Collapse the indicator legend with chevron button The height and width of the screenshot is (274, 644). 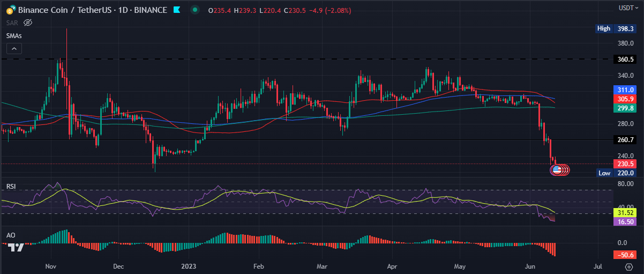pos(14,49)
